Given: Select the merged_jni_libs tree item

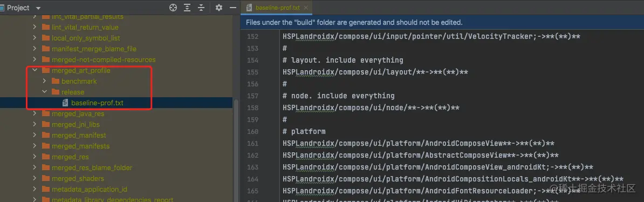Looking at the screenshot, I should [76, 124].
